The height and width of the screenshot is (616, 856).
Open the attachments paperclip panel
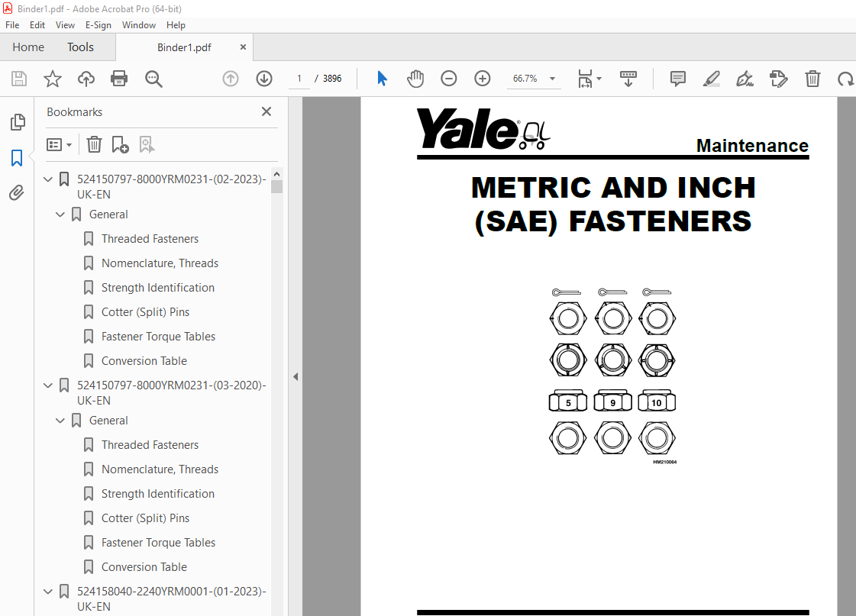pyautogui.click(x=16, y=192)
